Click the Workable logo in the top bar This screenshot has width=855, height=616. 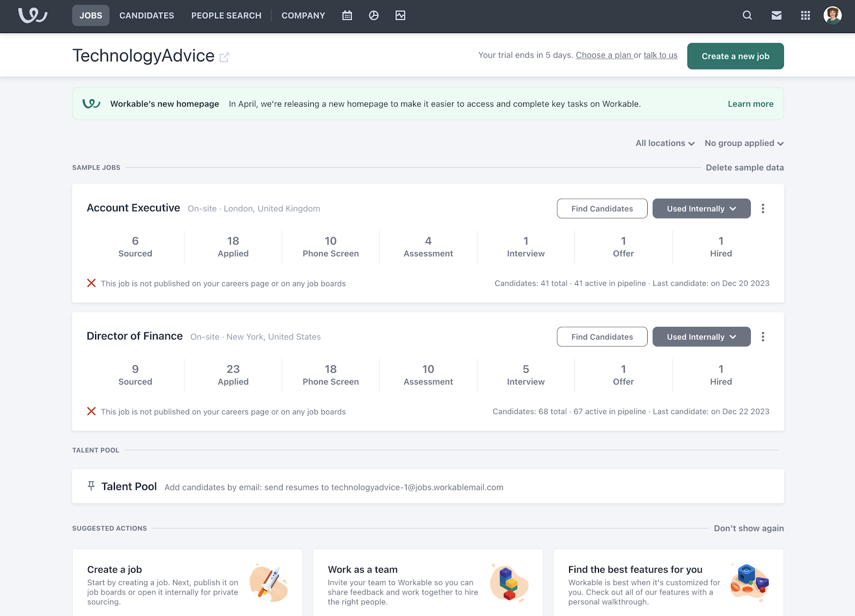(x=33, y=15)
